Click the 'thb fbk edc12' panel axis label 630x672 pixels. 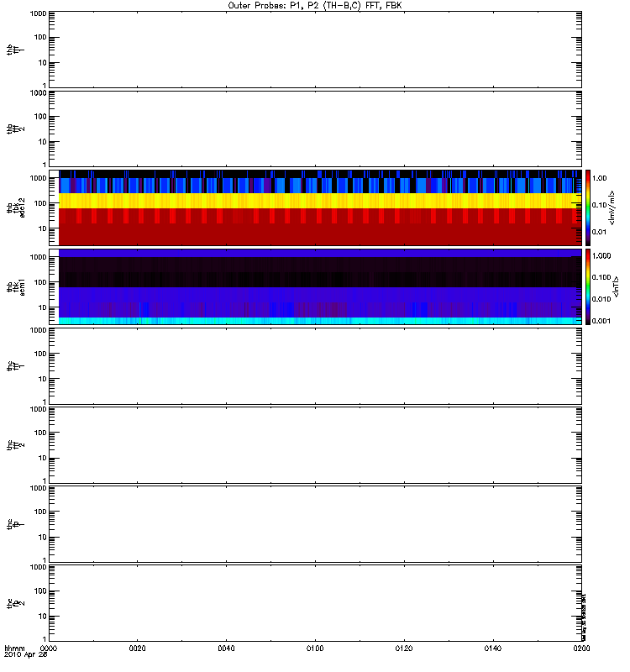pos(15,207)
